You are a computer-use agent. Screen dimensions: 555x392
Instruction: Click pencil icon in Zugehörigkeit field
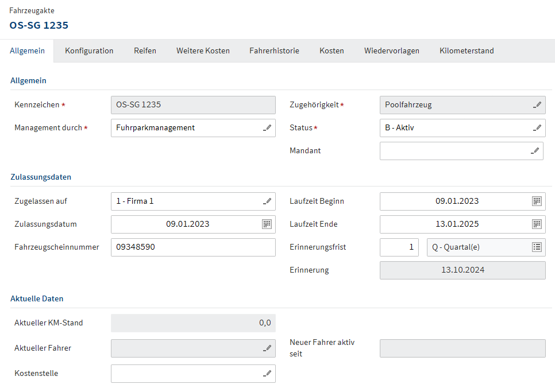click(x=537, y=105)
